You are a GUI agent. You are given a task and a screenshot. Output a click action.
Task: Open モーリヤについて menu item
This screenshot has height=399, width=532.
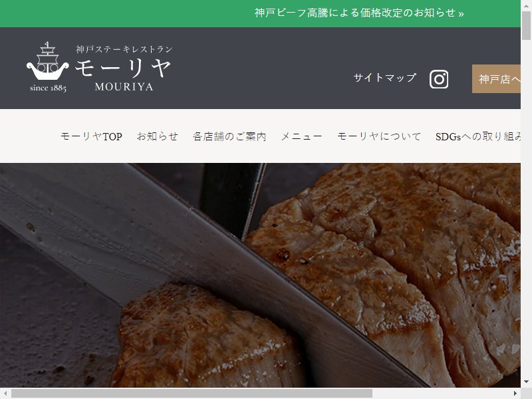pyautogui.click(x=378, y=136)
